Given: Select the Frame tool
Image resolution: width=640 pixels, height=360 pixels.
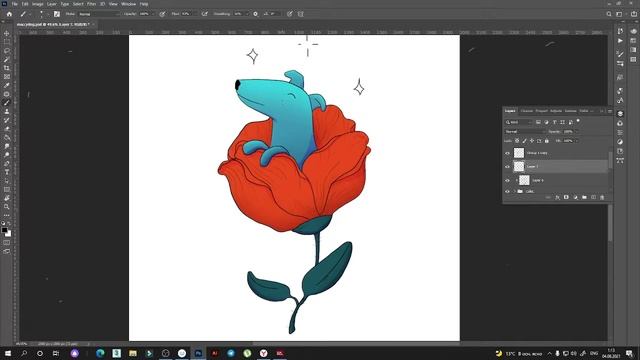Looking at the screenshot, I should [x=7, y=76].
